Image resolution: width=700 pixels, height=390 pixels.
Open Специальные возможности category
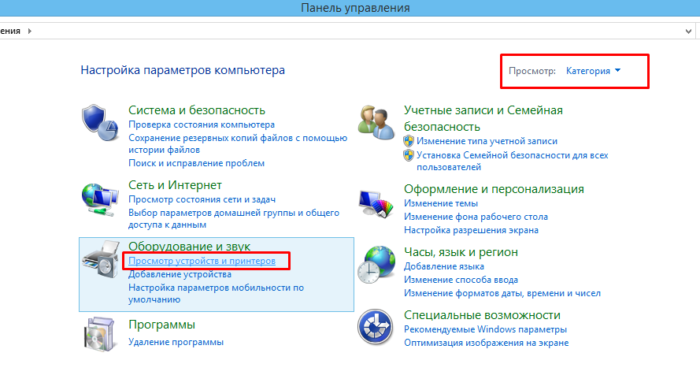coord(482,315)
